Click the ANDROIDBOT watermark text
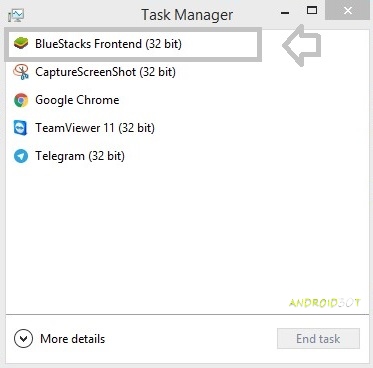 click(325, 303)
